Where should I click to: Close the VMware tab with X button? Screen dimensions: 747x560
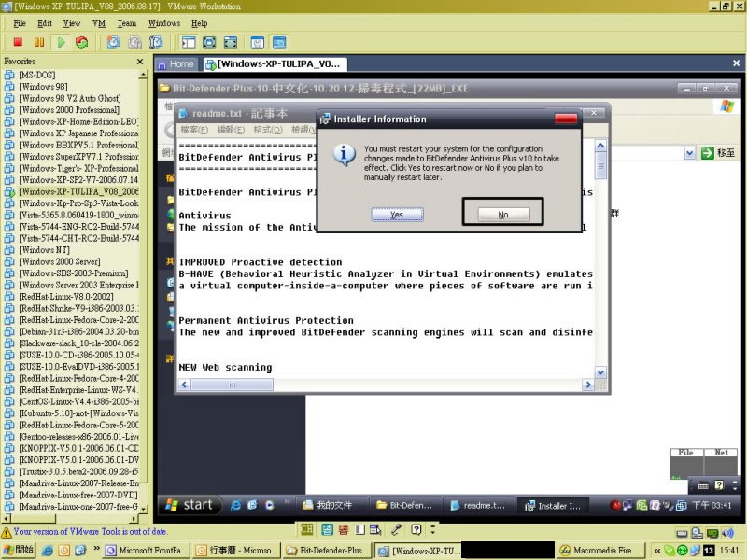[736, 63]
